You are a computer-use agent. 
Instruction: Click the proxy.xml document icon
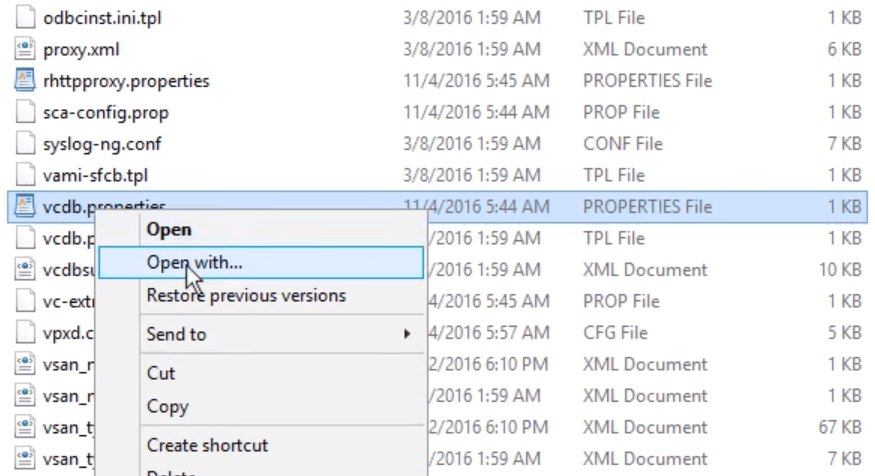25,49
